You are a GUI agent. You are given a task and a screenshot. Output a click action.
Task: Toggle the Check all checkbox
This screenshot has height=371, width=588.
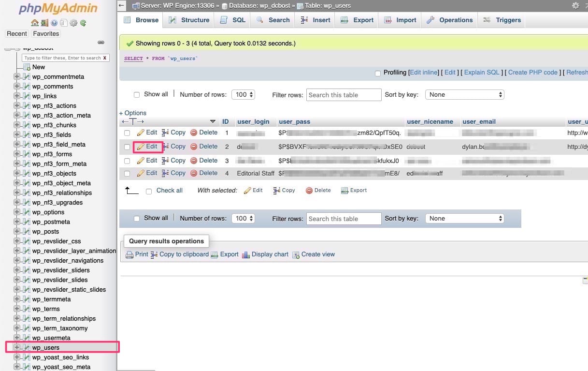(x=149, y=191)
